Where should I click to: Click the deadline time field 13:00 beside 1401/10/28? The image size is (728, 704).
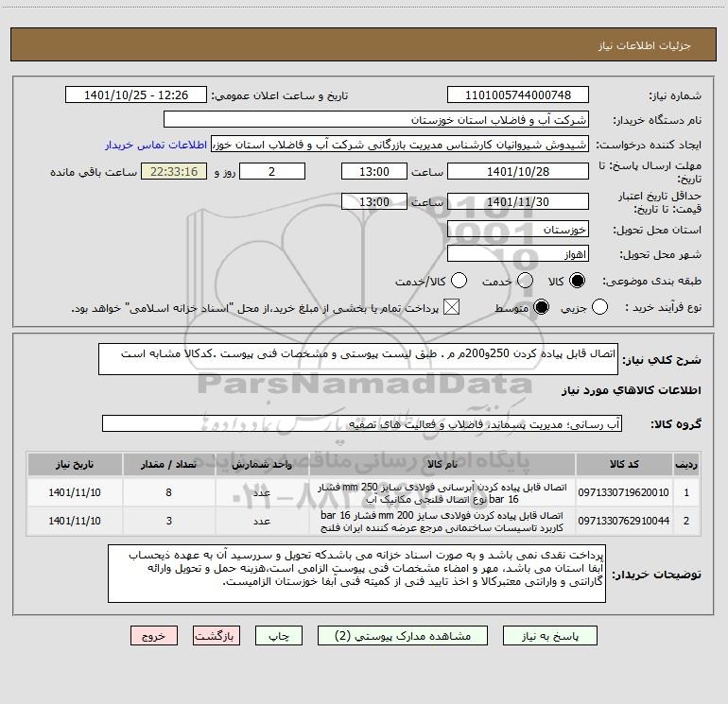pyautogui.click(x=374, y=171)
